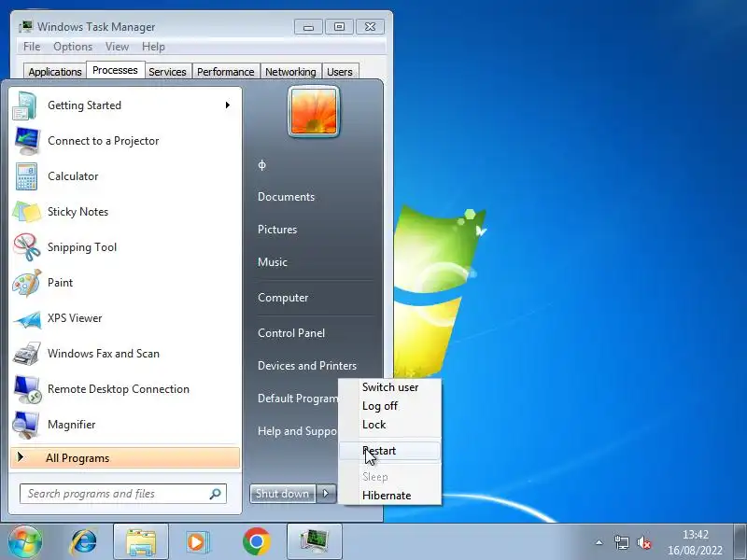Switch to Processes tab
747x560 pixels.
(x=115, y=71)
